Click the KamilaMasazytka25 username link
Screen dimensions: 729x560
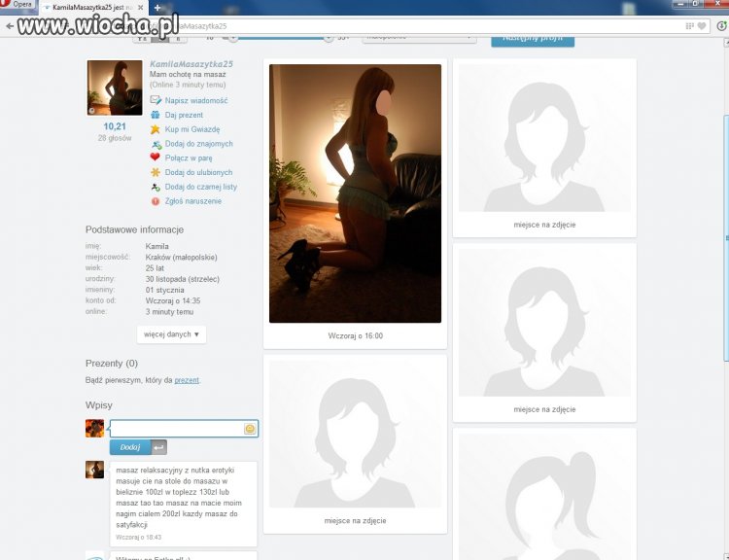point(191,64)
